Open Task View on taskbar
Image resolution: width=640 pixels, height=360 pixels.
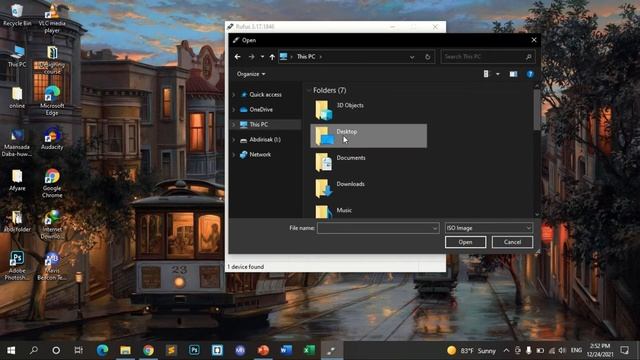pos(78,350)
